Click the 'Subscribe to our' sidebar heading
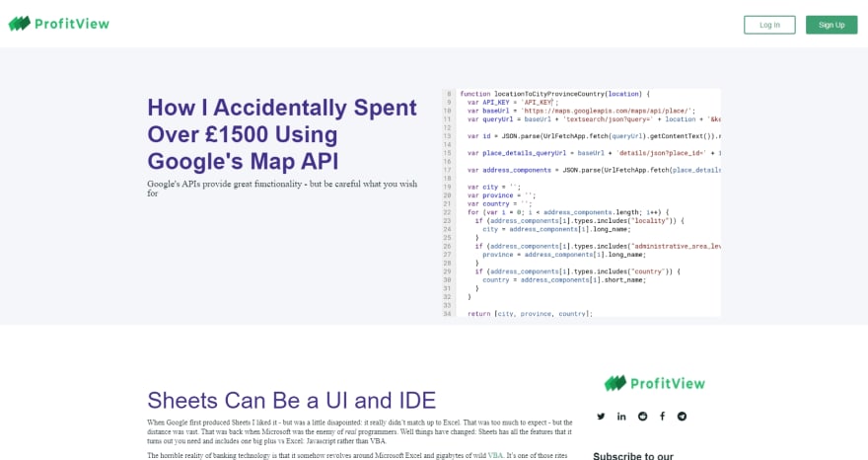This screenshot has width=868, height=460. 633,456
